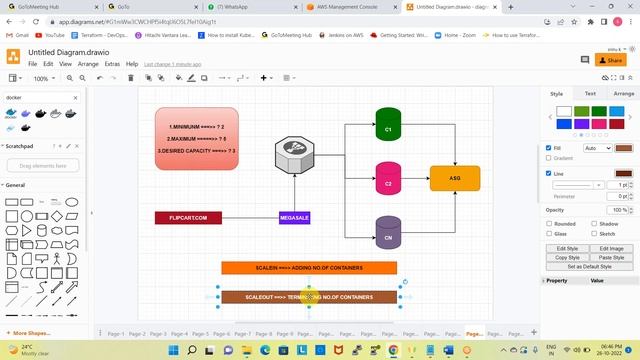Image resolution: width=640 pixels, height=360 pixels.
Task: Open the line pattern dropdown
Action: tap(578, 185)
